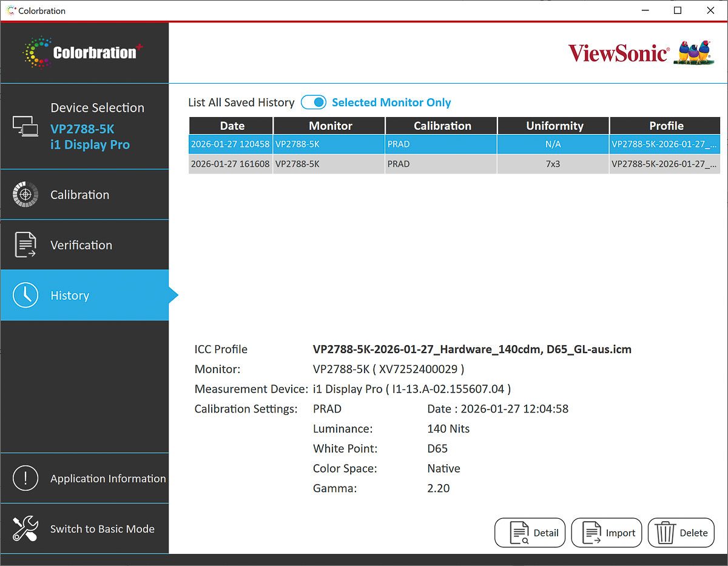The height and width of the screenshot is (566, 728).
Task: Click the Application Information exclamation icon
Action: point(25,479)
